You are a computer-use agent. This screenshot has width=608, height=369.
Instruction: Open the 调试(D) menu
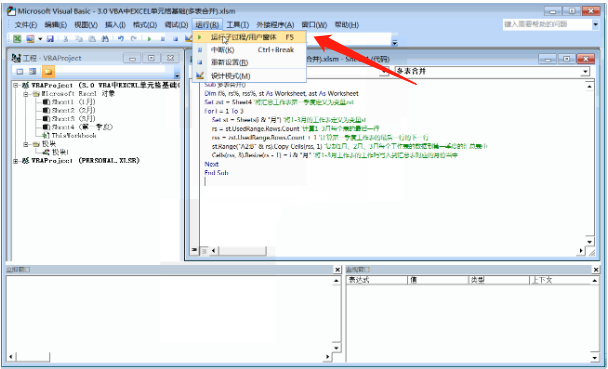click(x=176, y=25)
